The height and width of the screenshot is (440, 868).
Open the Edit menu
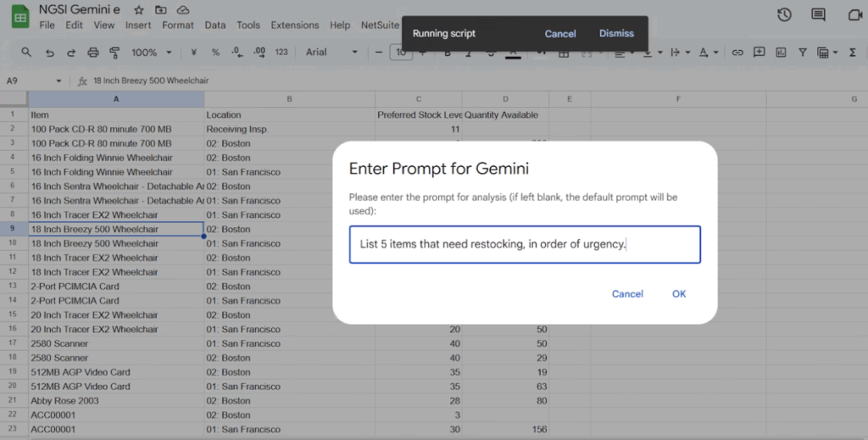coord(74,25)
